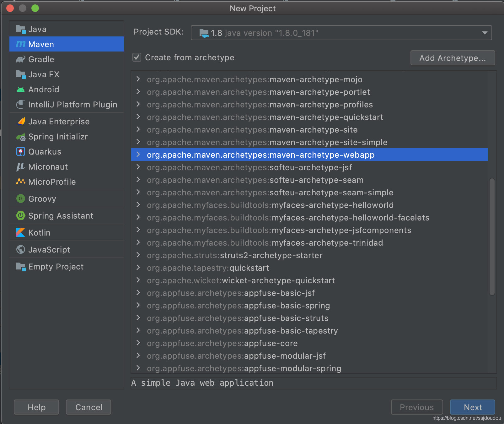The image size is (504, 424).
Task: Select Java Enterprise project type
Action: [x=67, y=122]
